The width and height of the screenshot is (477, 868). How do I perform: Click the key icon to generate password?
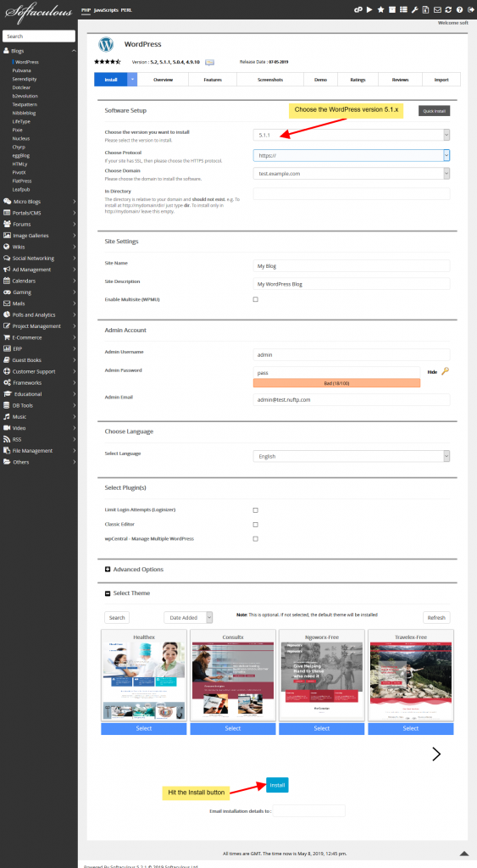[445, 371]
